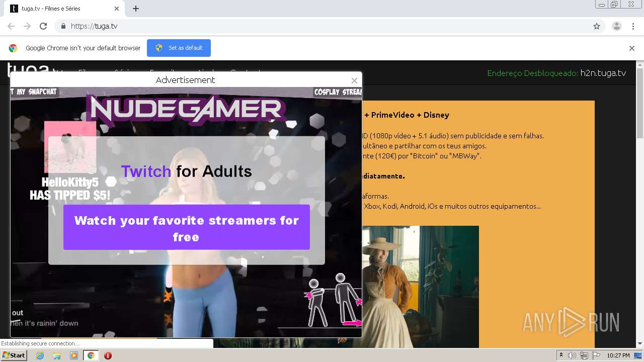Open the volume control speaker icon
Image resolution: width=644 pixels, height=362 pixels.
click(x=572, y=355)
